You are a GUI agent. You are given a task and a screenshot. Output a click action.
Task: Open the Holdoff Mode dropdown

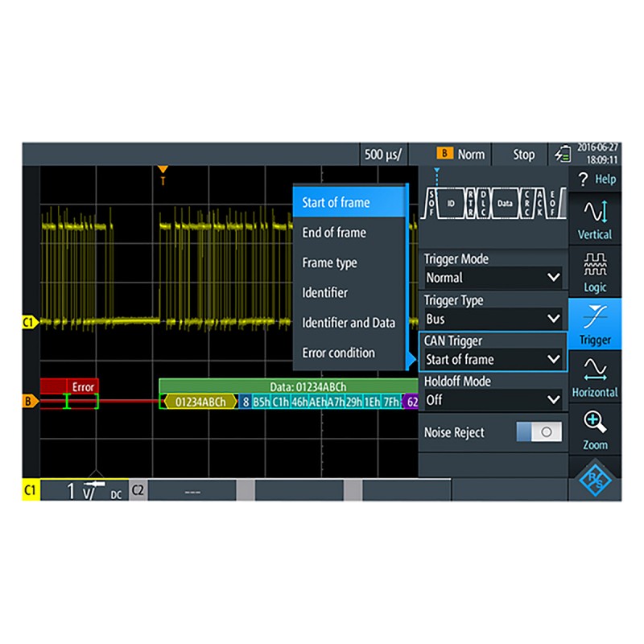point(492,399)
